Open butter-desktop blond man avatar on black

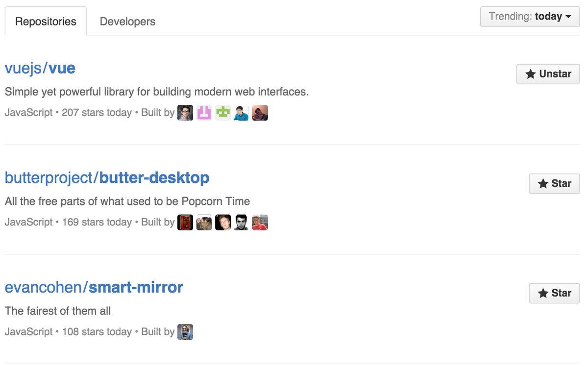pos(223,223)
